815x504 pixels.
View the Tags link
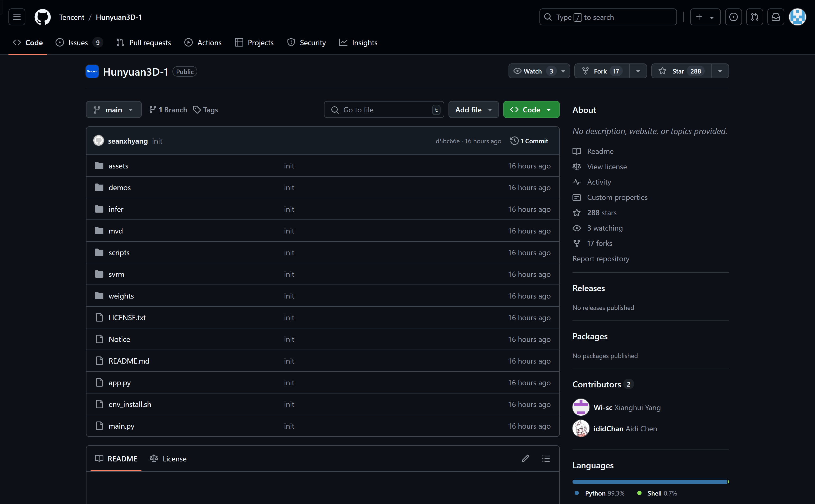(x=206, y=109)
